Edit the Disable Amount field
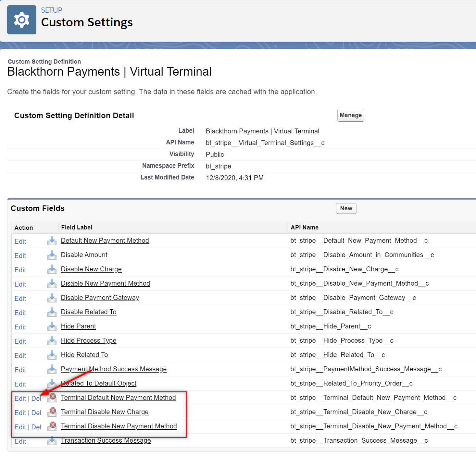 pos(20,256)
